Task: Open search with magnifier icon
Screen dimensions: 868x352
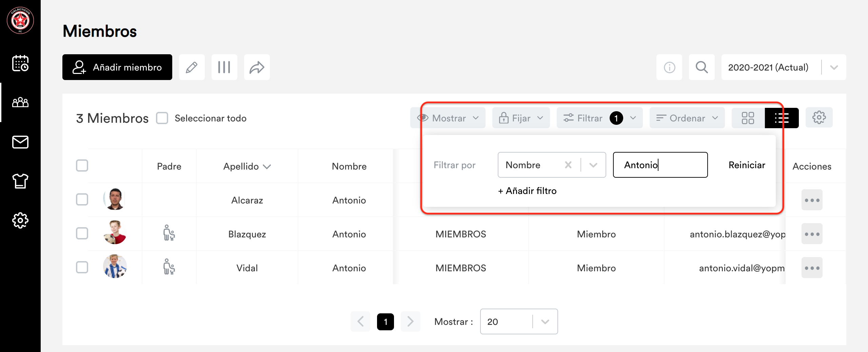Action: point(702,67)
